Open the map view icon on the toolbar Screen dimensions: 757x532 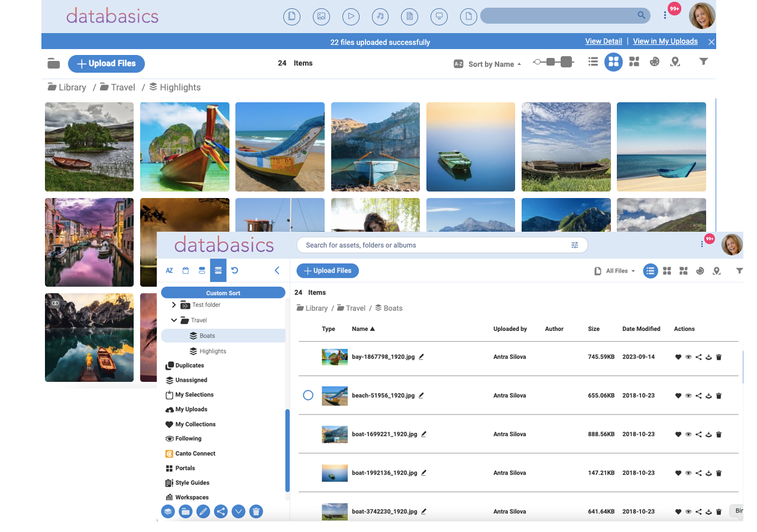tap(717, 270)
